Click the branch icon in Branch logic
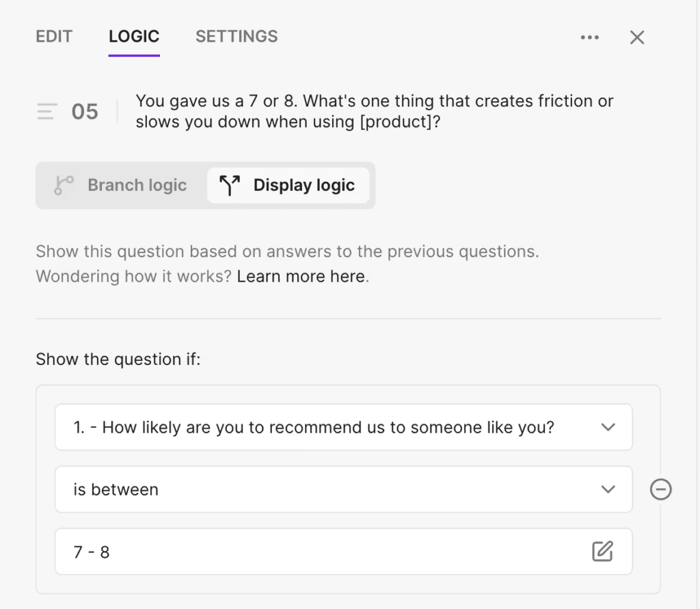Viewport: 700px width, 609px height. click(64, 185)
